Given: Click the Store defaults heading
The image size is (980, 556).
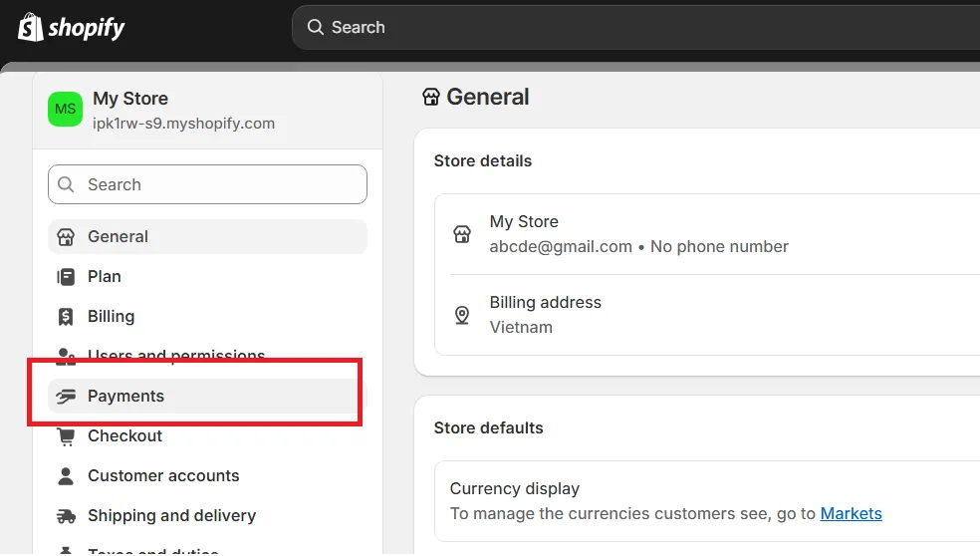Looking at the screenshot, I should [488, 427].
